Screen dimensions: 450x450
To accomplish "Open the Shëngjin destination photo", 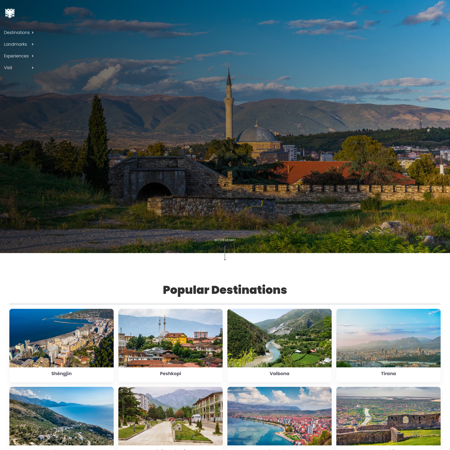I will (x=61, y=338).
